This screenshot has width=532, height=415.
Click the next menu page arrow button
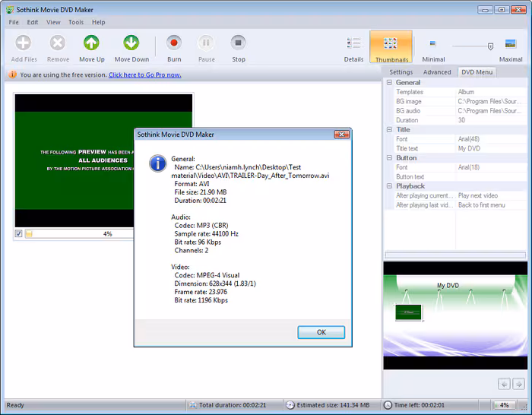coord(518,384)
